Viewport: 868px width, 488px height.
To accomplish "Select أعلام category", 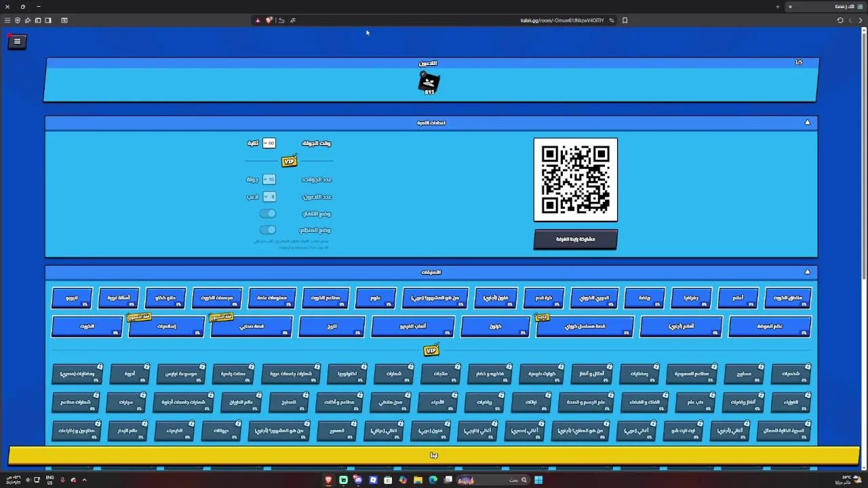I will coord(738,298).
